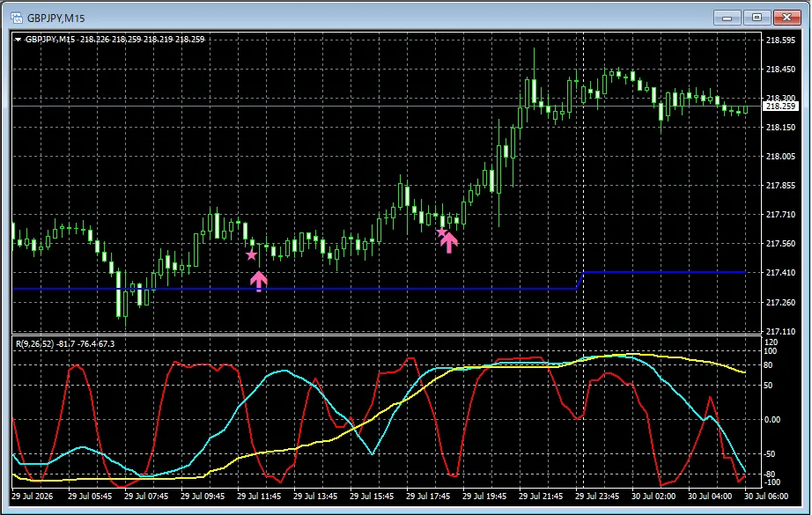Click the indicator scale value 0.00
Viewport: 812px width, 515px height.
coord(772,420)
